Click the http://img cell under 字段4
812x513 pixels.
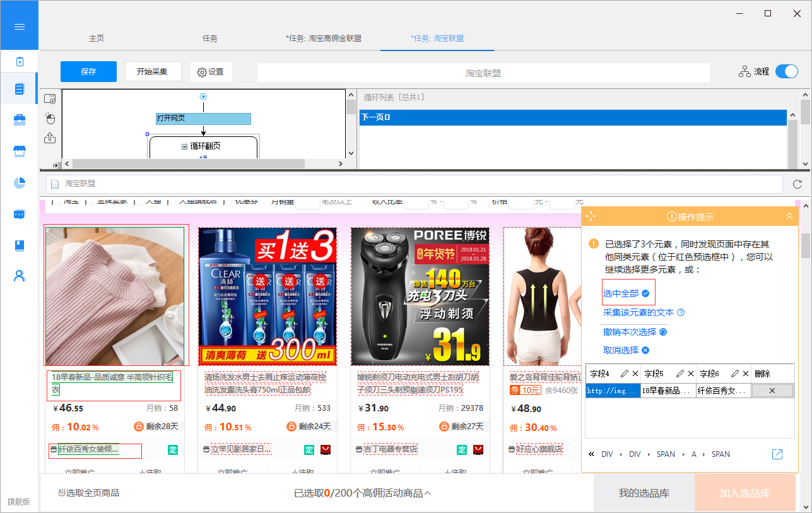[x=613, y=391]
